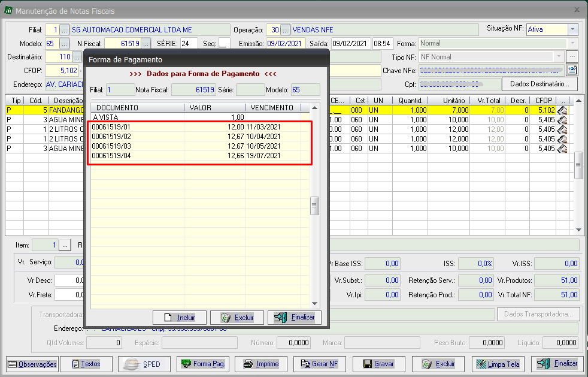Viewport: 588px width, 377px height.
Task: Select the A VISTA payment row
Action: (200, 117)
